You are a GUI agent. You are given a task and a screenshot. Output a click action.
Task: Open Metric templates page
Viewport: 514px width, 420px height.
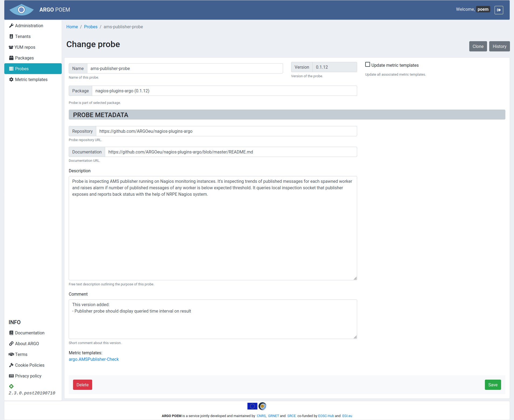[x=33, y=79]
